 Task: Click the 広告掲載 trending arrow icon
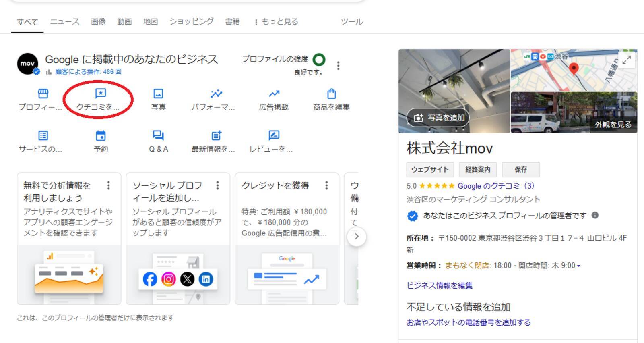tap(274, 94)
